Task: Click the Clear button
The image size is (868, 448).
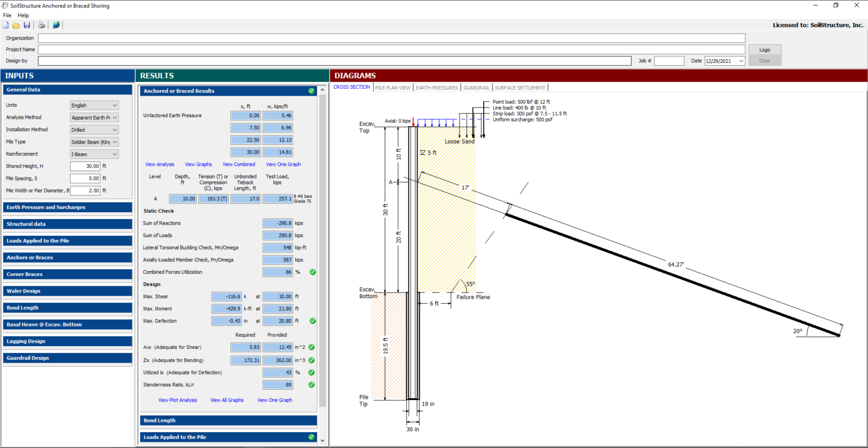Action: click(x=765, y=61)
